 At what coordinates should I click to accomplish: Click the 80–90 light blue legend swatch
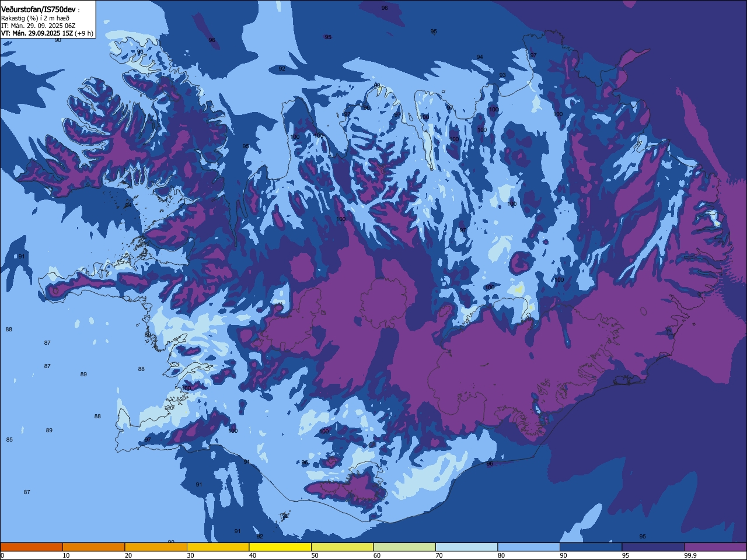point(529,547)
